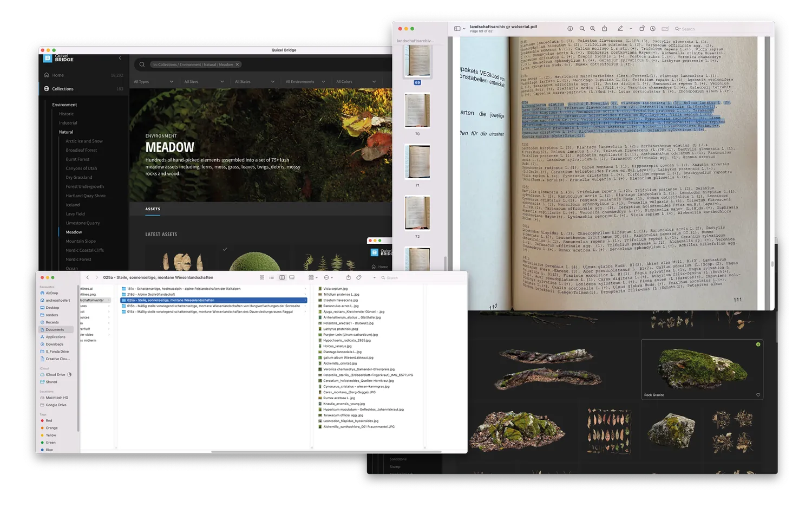Select the file Rumex acetosa L..jpg
The height and width of the screenshot is (526, 812).
tap(339, 398)
